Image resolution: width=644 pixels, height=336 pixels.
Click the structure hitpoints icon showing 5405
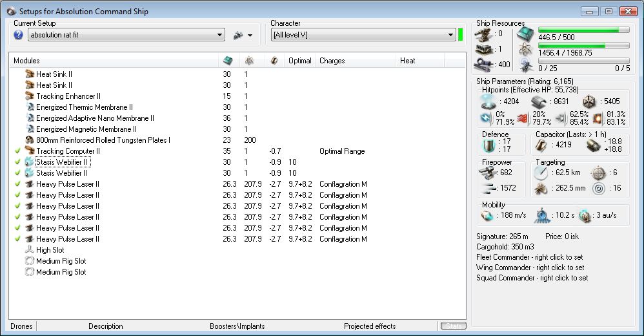tap(589, 102)
